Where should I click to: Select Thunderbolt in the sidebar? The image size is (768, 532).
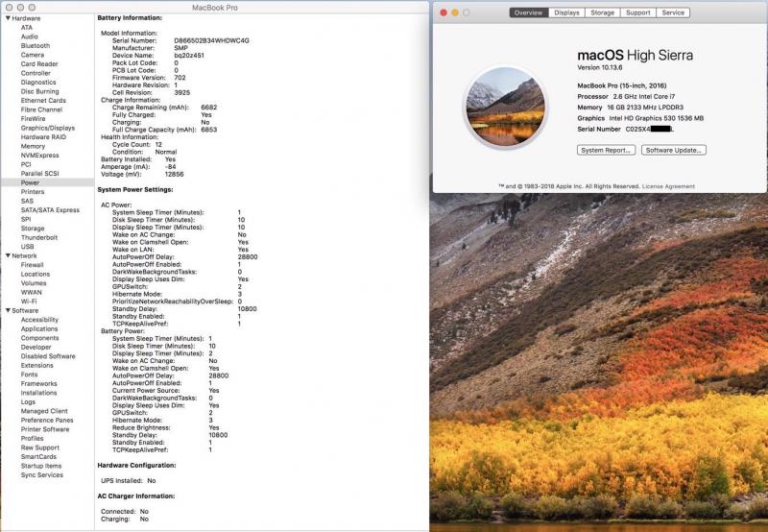click(x=39, y=237)
